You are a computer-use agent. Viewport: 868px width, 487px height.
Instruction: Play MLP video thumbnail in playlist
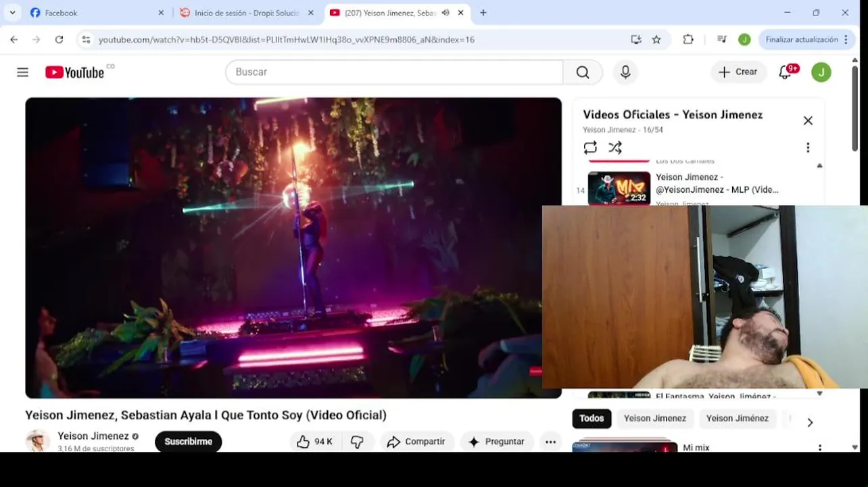(619, 187)
